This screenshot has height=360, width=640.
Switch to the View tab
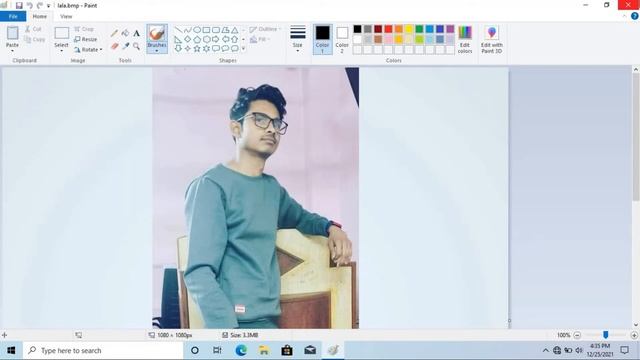(66, 16)
